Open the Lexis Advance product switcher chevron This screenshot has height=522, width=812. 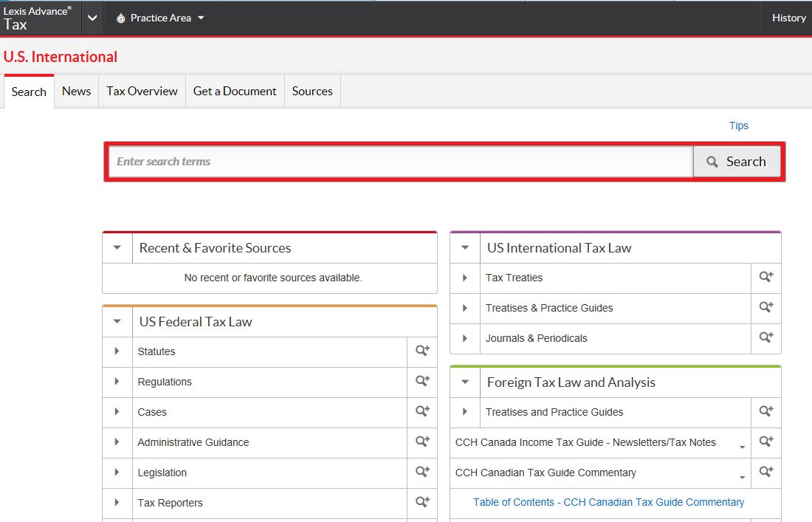point(92,18)
